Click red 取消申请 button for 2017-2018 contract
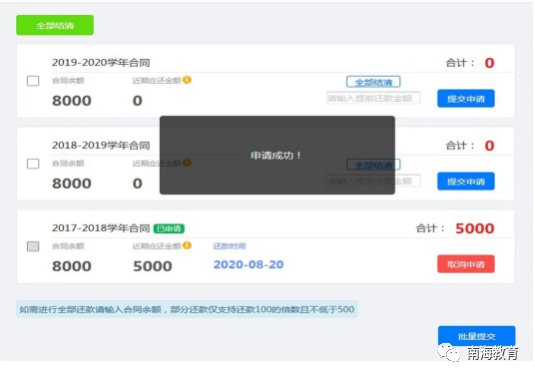 466,264
